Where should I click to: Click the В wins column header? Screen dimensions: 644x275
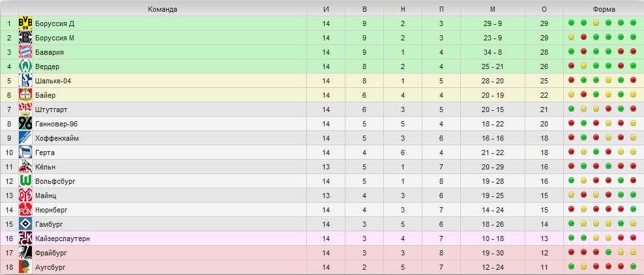click(364, 9)
